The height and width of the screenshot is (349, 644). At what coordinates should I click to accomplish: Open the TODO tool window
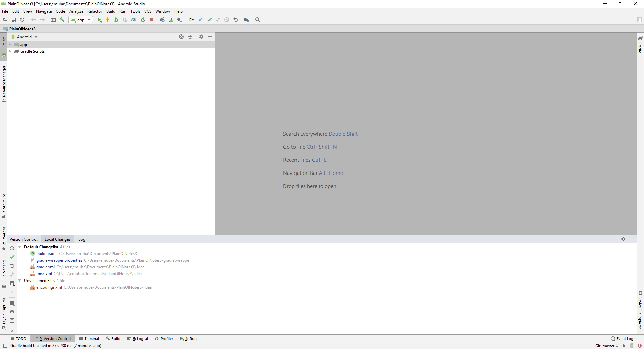pos(18,339)
